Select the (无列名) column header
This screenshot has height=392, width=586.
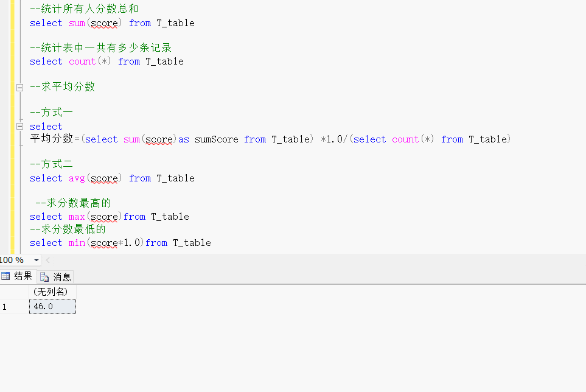[52, 292]
